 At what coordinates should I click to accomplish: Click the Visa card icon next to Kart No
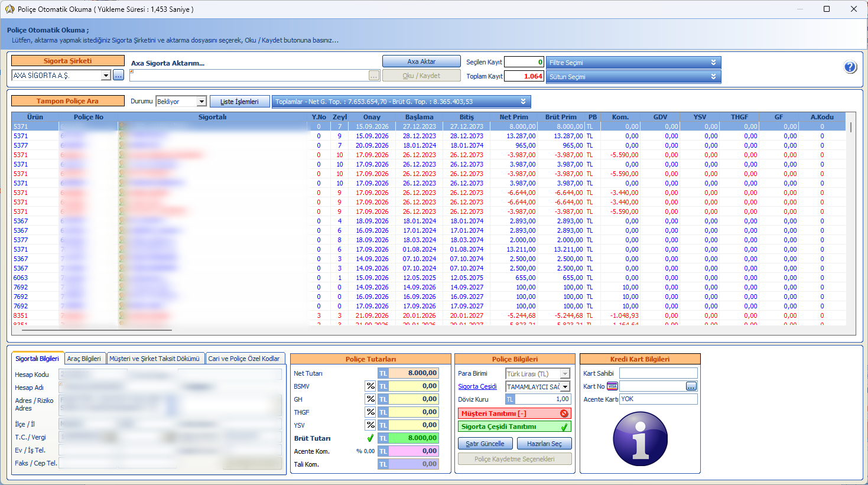612,386
